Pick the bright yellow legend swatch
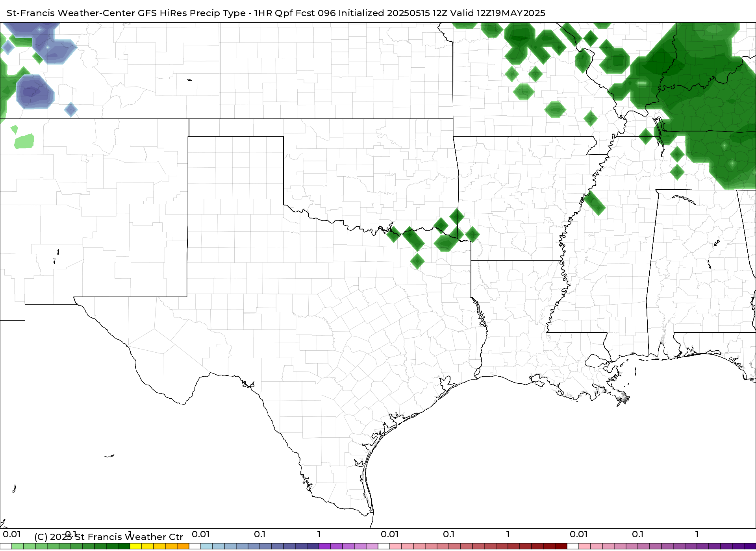This screenshot has height=551, width=756. point(136,546)
